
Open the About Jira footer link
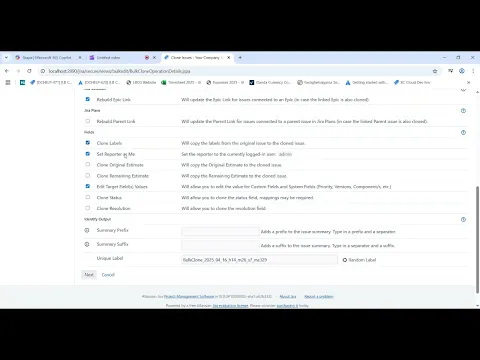click(x=288, y=297)
